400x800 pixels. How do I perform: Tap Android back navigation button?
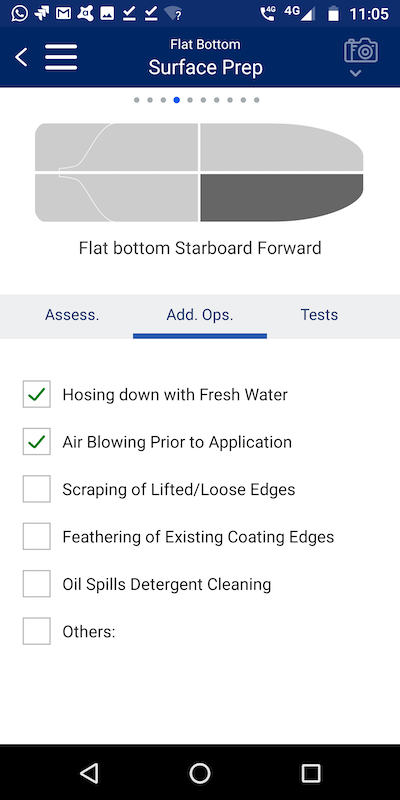tap(90, 773)
